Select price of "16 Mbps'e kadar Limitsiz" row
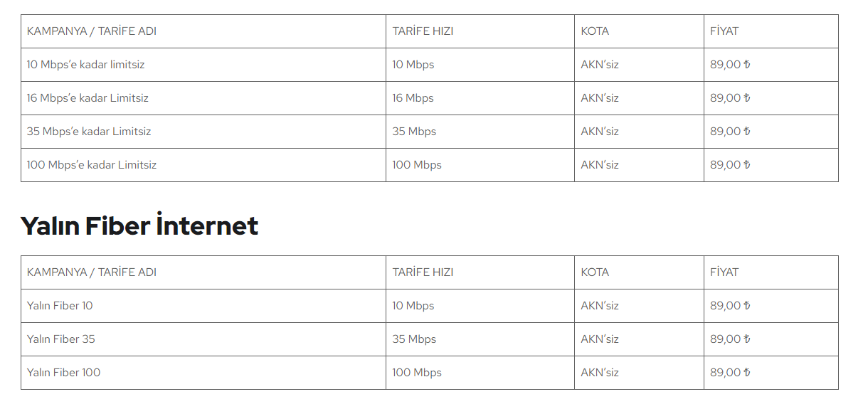 tap(730, 98)
